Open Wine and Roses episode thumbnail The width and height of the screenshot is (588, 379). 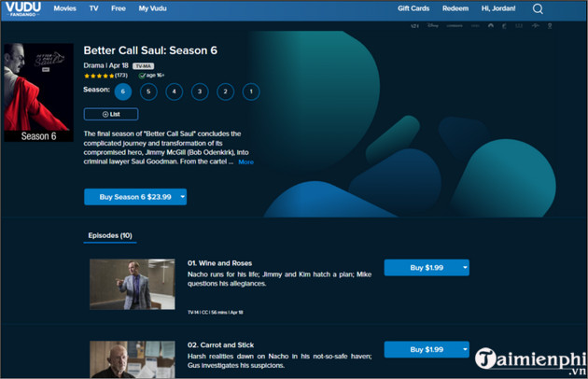pos(132,284)
